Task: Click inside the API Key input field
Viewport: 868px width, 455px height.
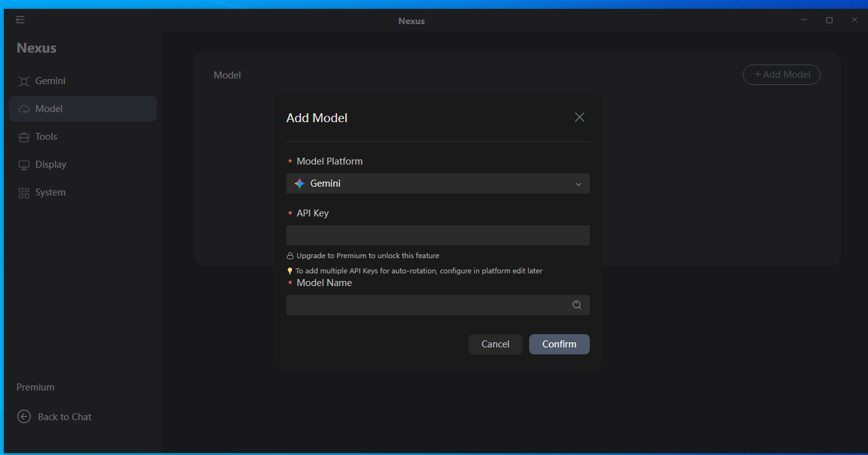Action: (x=437, y=235)
